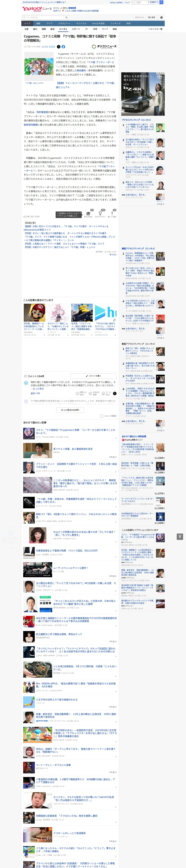Open the 154 comments count icon
Screen dimensions: 186x868
point(45,47)
